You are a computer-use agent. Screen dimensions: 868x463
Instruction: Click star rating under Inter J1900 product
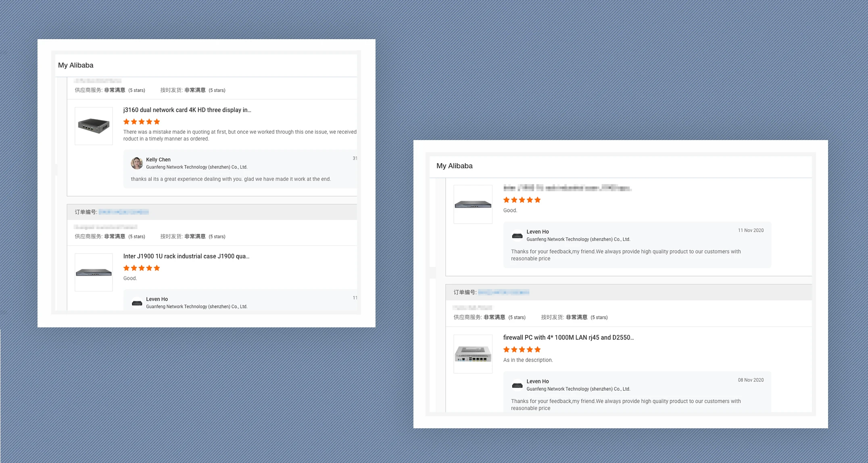coord(142,268)
